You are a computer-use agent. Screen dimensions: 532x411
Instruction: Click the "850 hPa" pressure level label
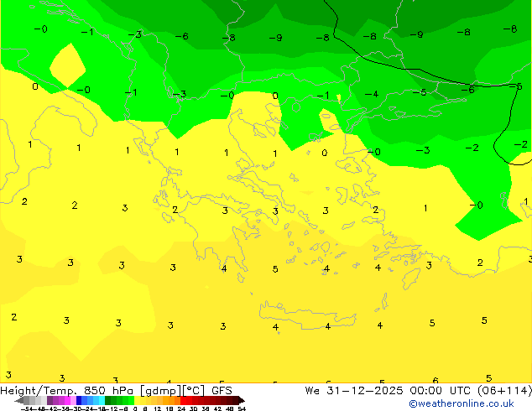point(108,391)
